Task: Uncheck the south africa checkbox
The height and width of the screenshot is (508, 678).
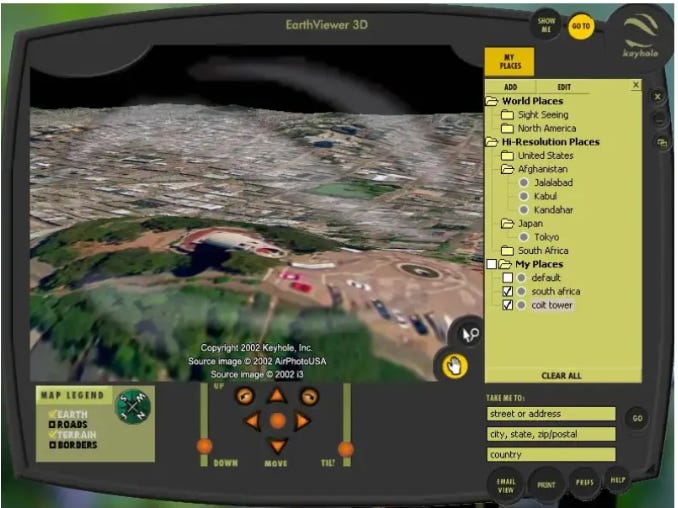Action: 508,291
